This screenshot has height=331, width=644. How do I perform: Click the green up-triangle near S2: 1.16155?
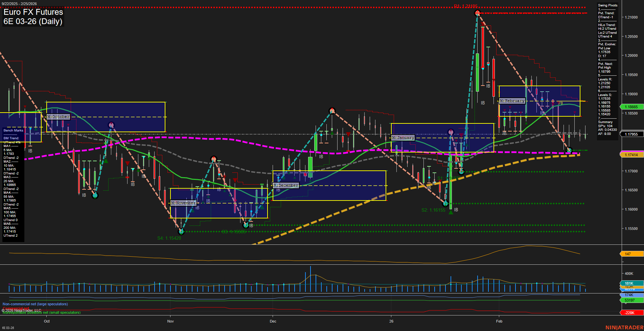451,212
